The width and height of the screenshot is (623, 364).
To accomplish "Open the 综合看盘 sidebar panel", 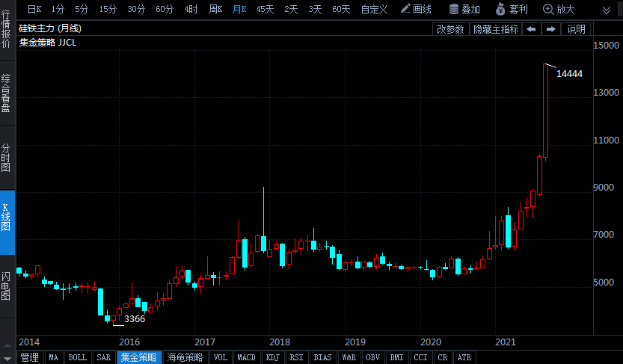I will (6, 93).
